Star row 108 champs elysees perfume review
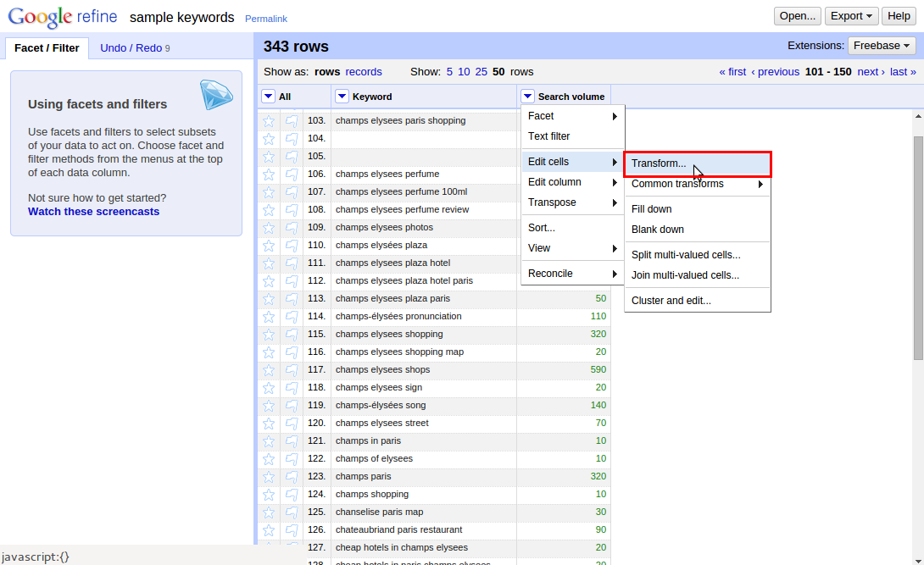Screen dimensions: 924x565 pyautogui.click(x=269, y=210)
